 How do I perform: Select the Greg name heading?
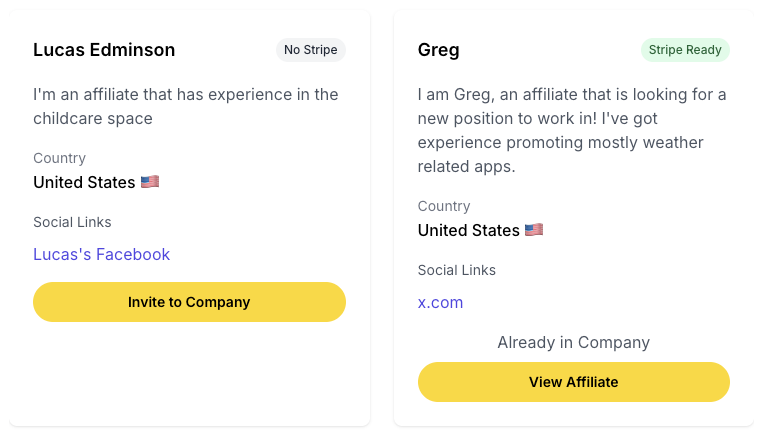tap(439, 50)
